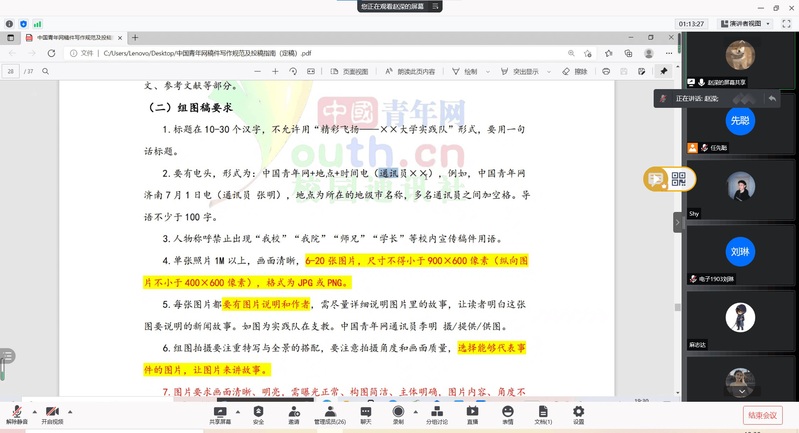Zoom in the PDF with plus icon

(275, 71)
